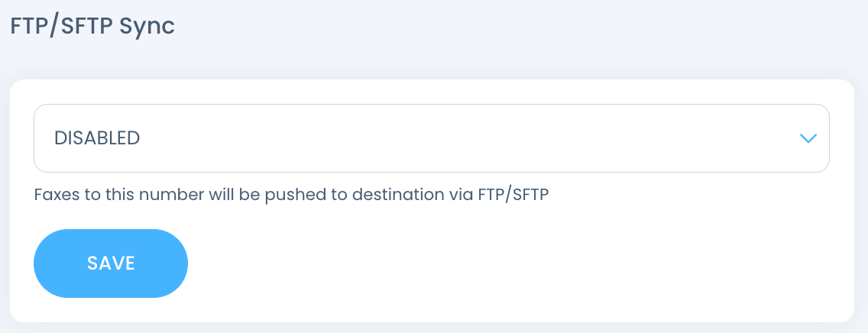Click the word SAVE on the blue button
This screenshot has width=868, height=333.
pos(111,263)
